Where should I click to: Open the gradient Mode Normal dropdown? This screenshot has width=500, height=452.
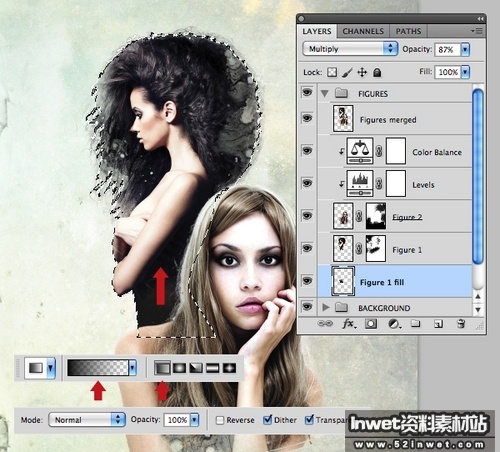coord(87,420)
